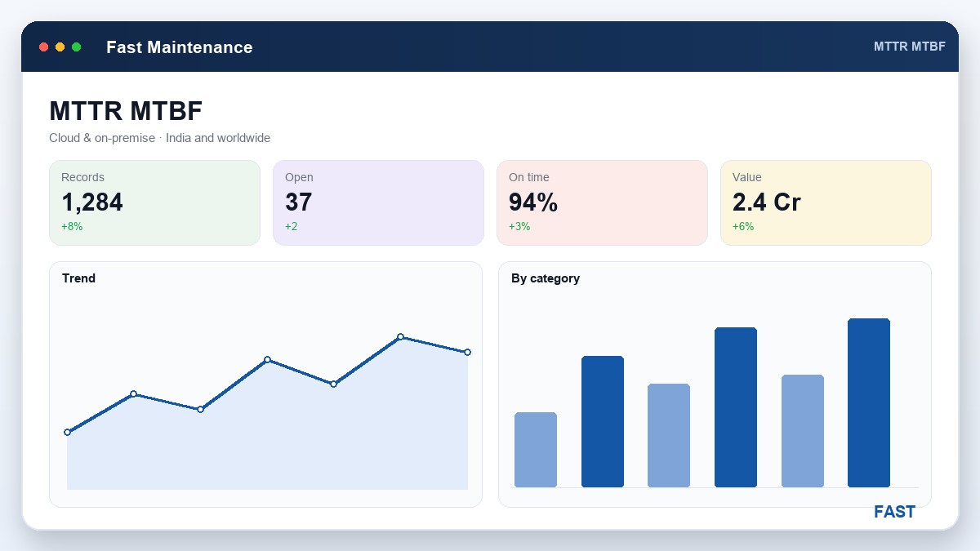This screenshot has height=551, width=980.
Task: Click the last, tallest bar in By category
Action: click(x=869, y=402)
